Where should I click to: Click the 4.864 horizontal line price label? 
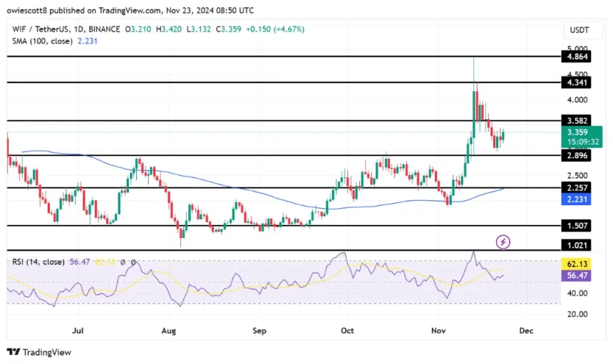[577, 57]
